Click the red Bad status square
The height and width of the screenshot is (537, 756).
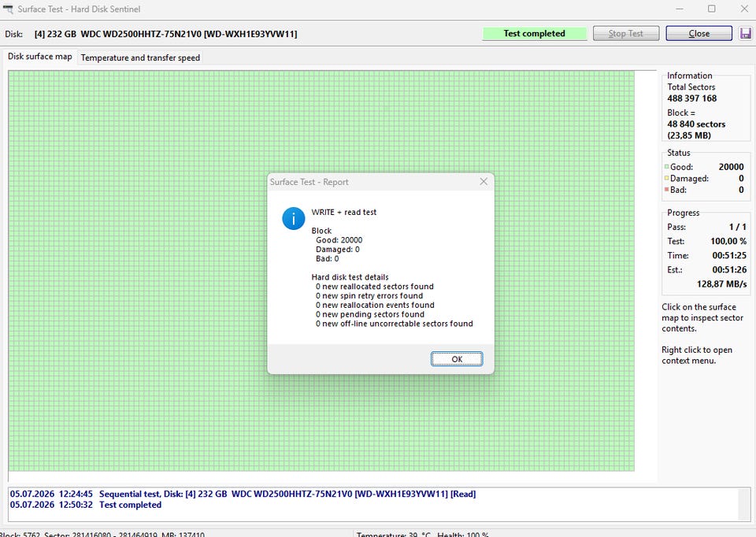(666, 190)
